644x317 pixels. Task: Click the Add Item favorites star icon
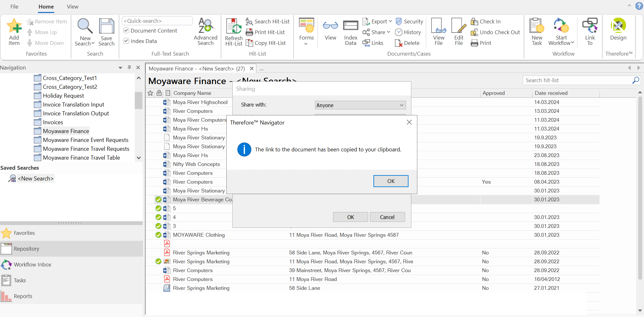[x=14, y=26]
